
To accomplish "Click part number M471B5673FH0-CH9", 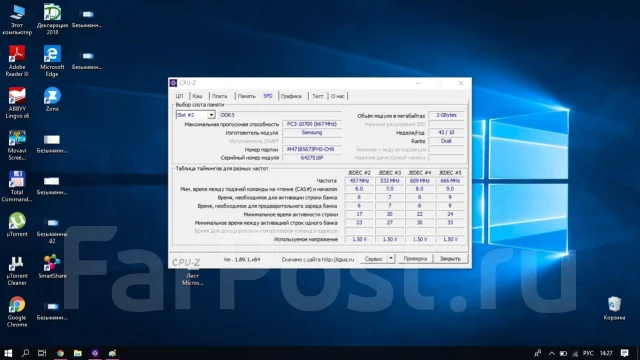I will [312, 149].
